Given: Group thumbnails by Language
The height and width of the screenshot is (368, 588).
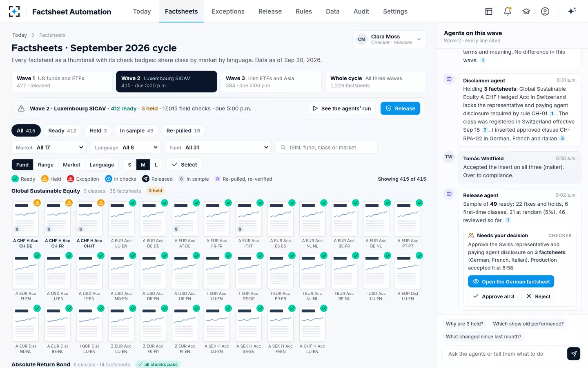Looking at the screenshot, I should click(102, 165).
